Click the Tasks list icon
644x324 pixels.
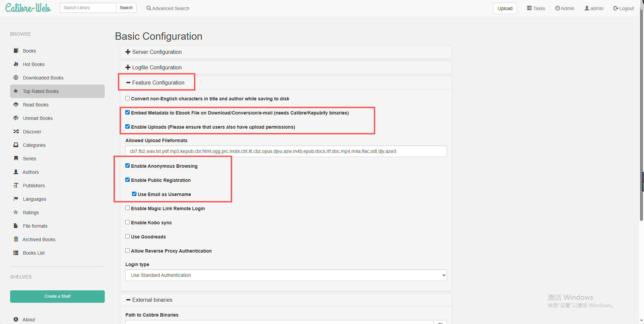[529, 8]
